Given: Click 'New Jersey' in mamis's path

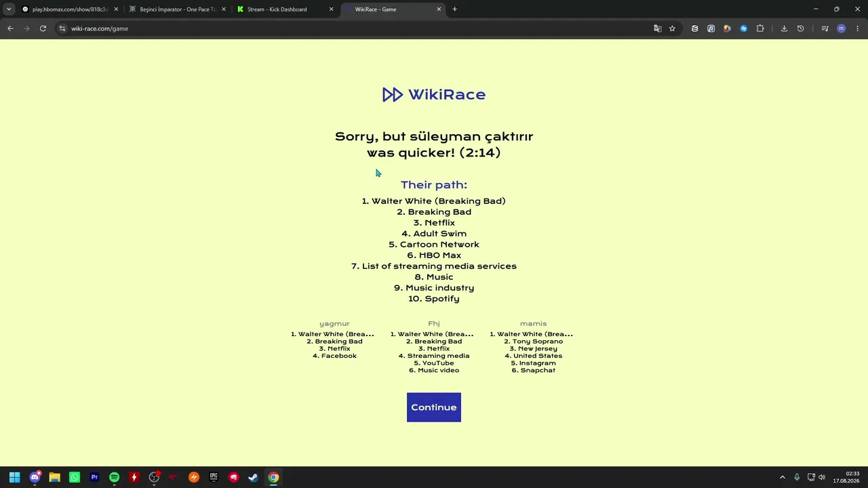Looking at the screenshot, I should [533, 349].
